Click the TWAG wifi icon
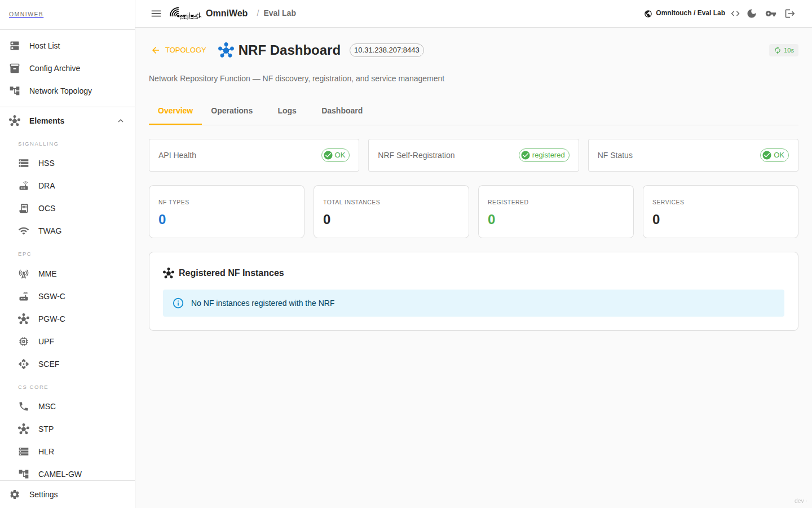 click(x=24, y=231)
